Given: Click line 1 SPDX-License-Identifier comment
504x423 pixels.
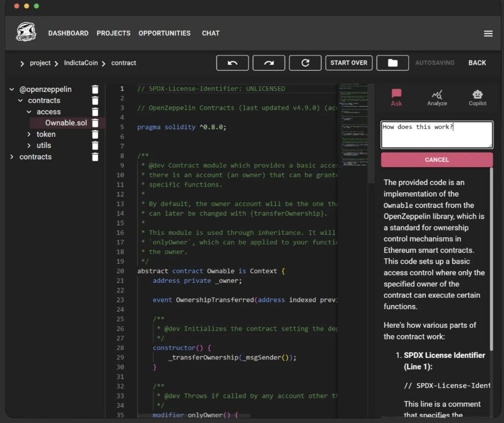Looking at the screenshot, I should 211,89.
